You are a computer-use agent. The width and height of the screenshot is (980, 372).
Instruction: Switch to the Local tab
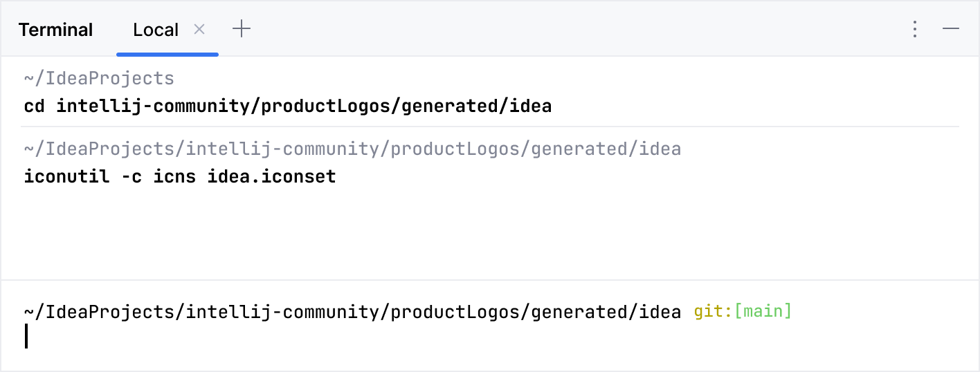156,30
